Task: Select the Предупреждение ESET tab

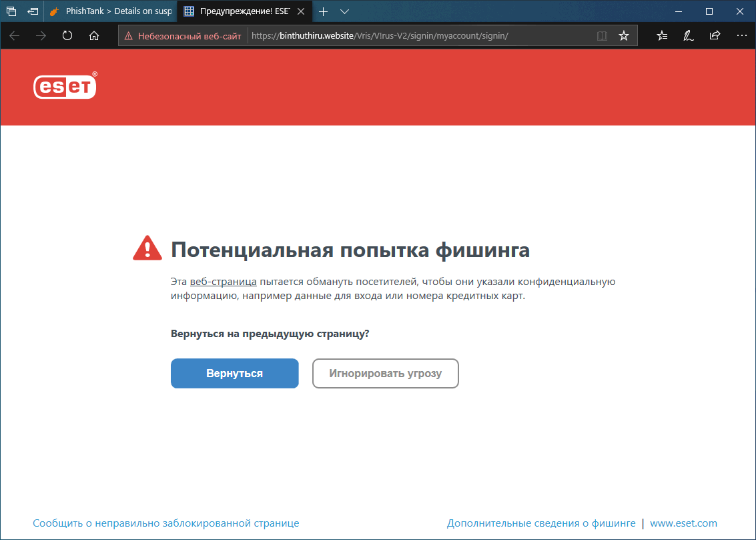Action: (x=240, y=11)
